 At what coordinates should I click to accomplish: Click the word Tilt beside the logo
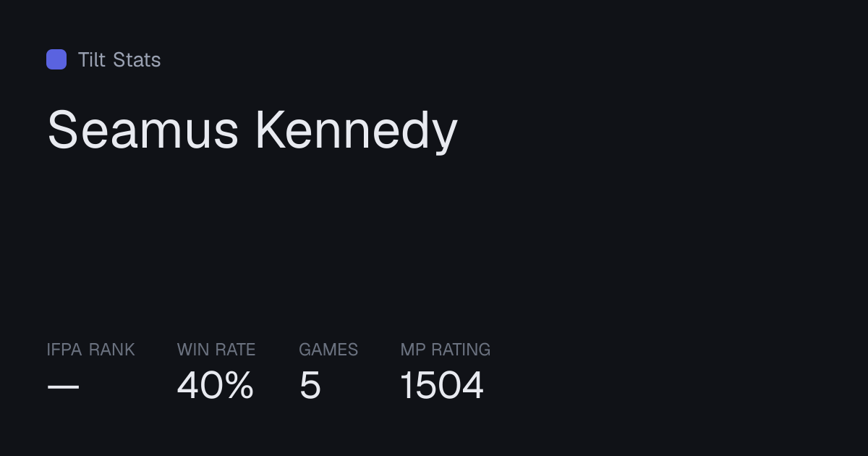coord(92,59)
